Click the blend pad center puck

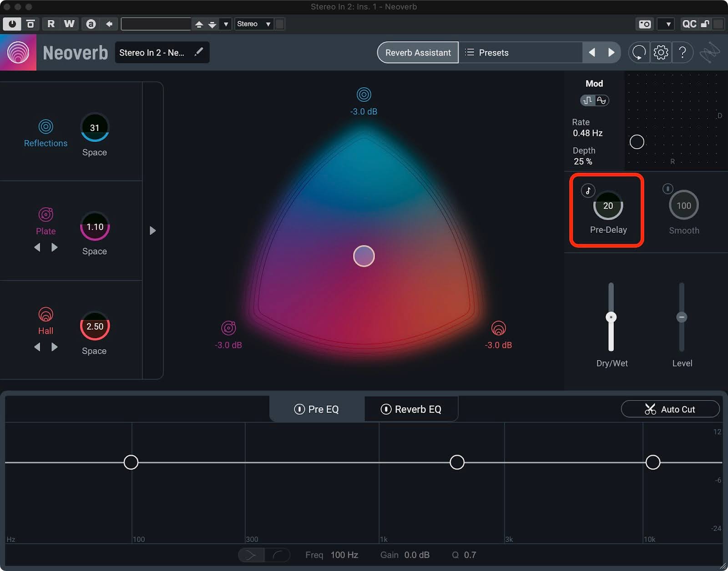click(x=364, y=256)
